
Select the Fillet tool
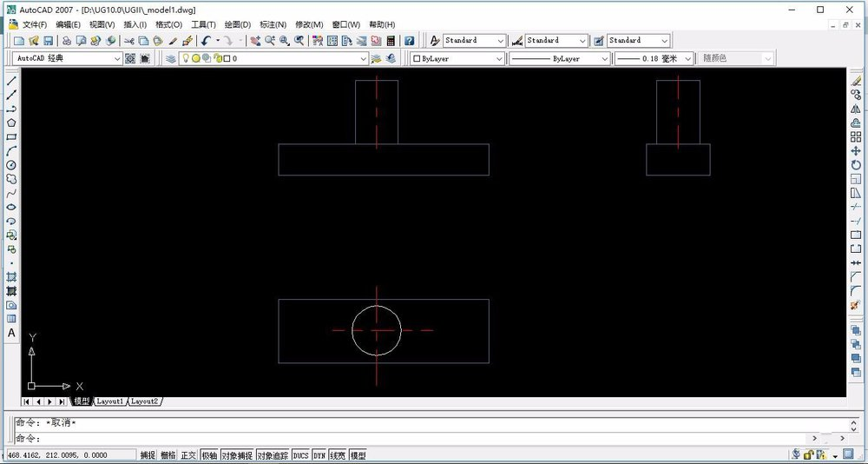point(856,291)
